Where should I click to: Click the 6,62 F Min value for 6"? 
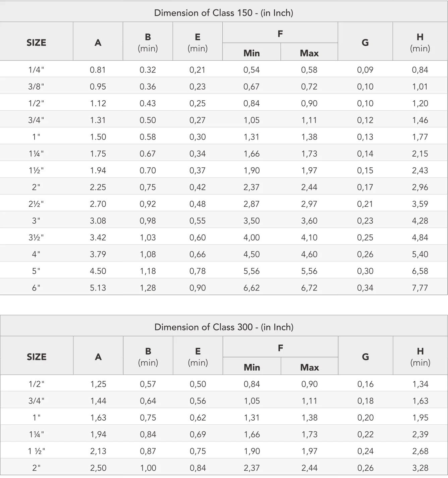(251, 288)
